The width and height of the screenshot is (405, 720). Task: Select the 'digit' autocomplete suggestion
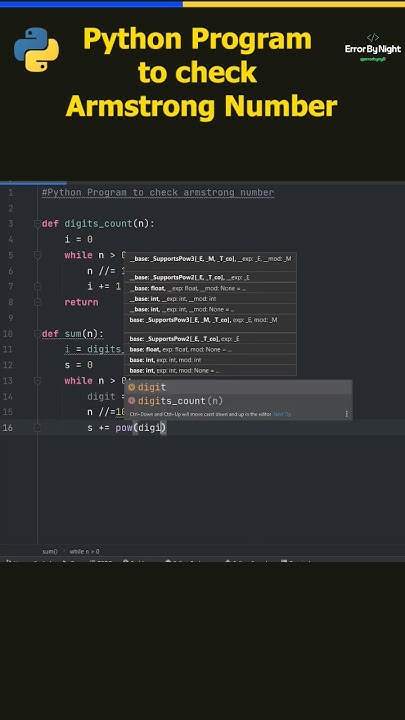click(238, 388)
